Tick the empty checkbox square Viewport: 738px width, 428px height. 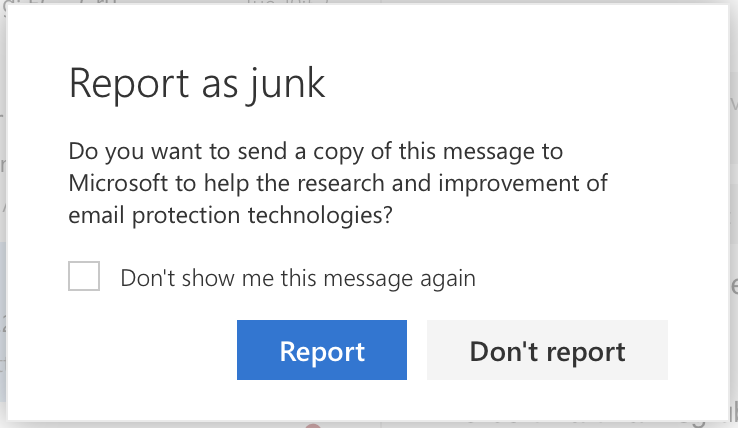[84, 276]
